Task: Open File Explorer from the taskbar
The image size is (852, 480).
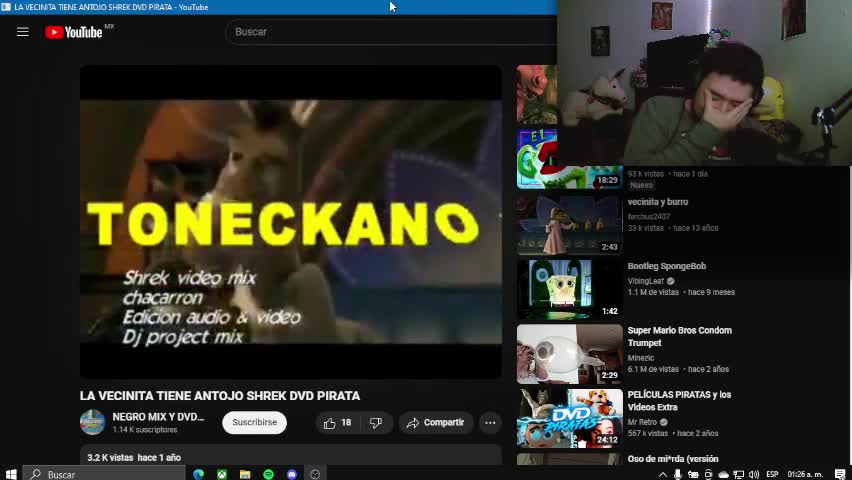Action: pos(245,474)
